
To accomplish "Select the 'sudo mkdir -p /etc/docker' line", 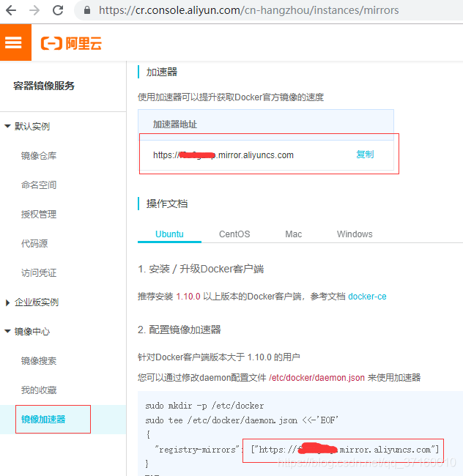I will (x=204, y=406).
